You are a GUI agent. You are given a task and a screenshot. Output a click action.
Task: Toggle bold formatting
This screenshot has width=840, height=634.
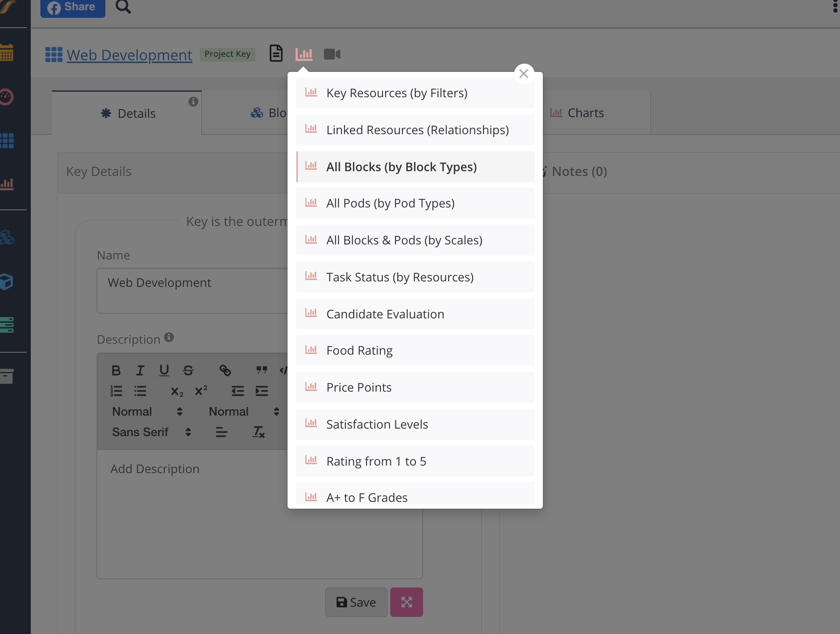coord(116,370)
